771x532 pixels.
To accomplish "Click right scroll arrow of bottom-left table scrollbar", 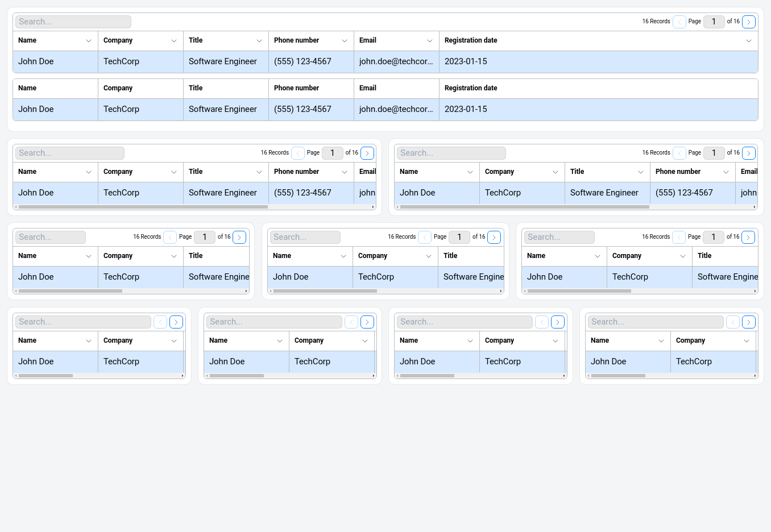I will pyautogui.click(x=183, y=376).
